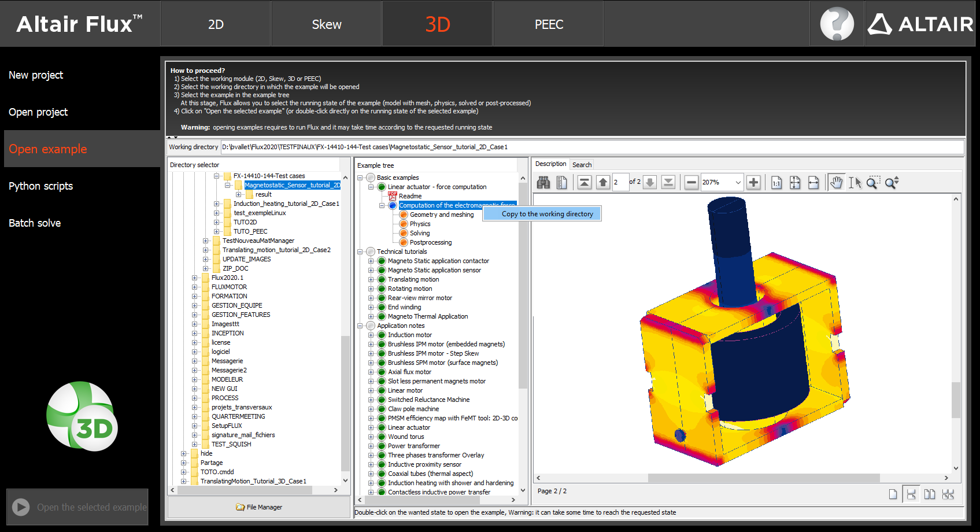Screen dimensions: 980x532
Task: Select the text selection cursor tool
Action: tap(855, 183)
